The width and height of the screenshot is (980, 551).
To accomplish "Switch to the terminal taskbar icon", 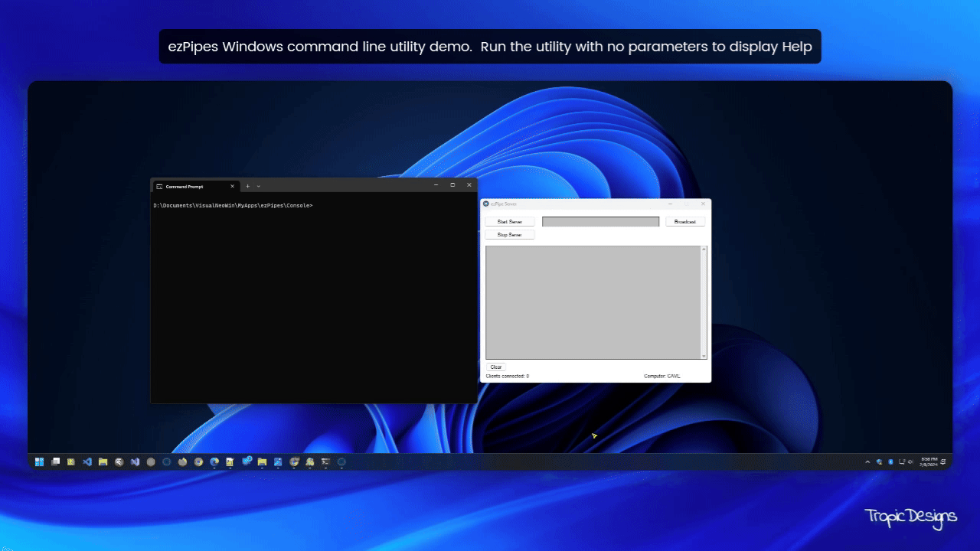I will click(325, 462).
